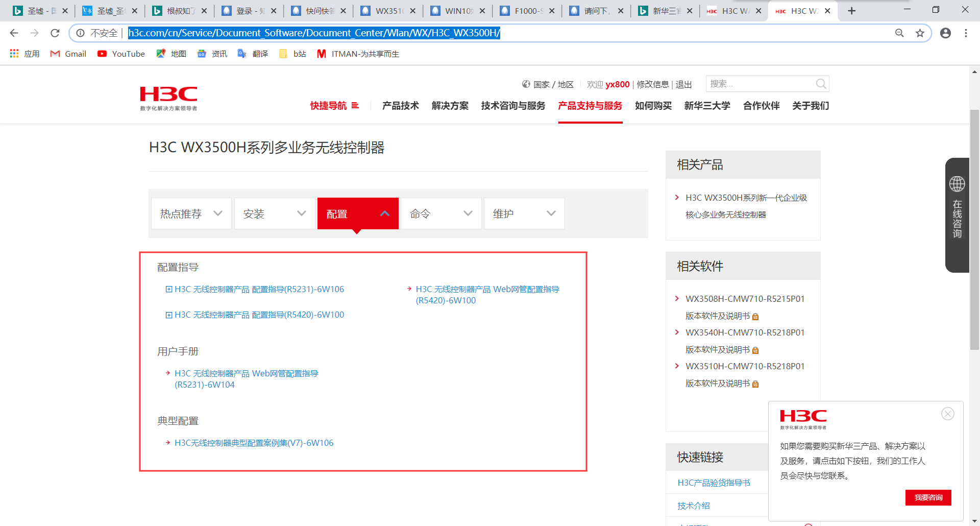980x526 pixels.
Task: Go back to the previous page
Action: click(14, 33)
